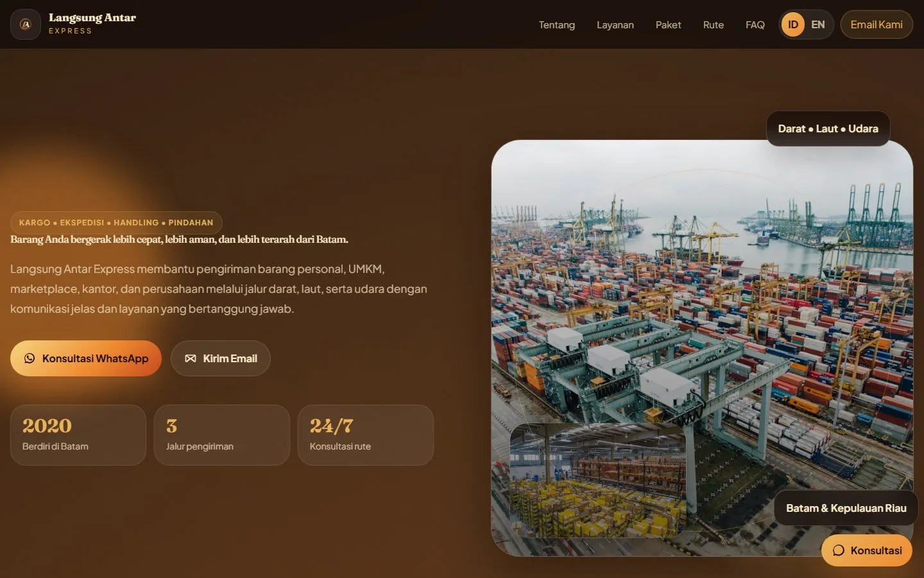Viewport: 924px width, 578px height.
Task: Click the Langsung Antar Express brand name
Action: pos(92,23)
